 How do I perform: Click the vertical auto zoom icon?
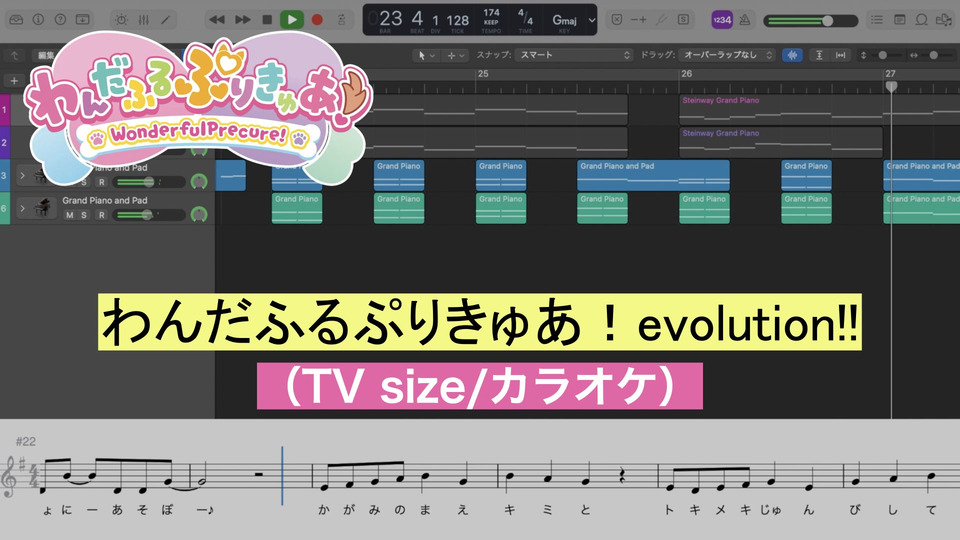[x=819, y=55]
